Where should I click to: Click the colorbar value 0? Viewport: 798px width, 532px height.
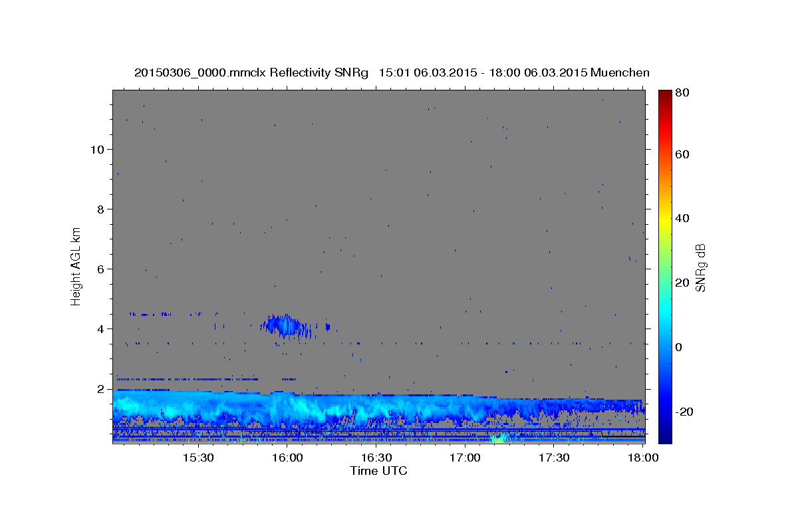click(x=679, y=347)
